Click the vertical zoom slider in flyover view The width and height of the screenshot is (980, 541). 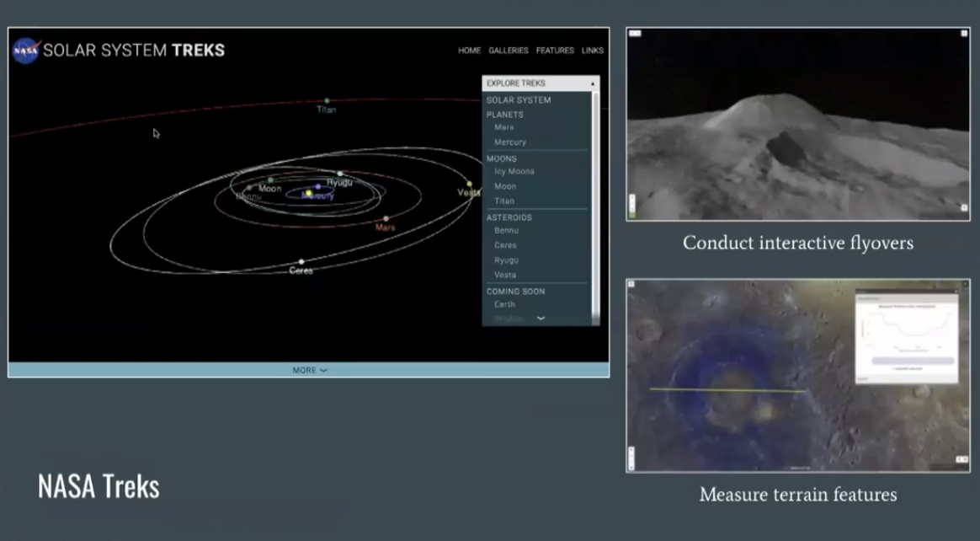[x=632, y=206]
